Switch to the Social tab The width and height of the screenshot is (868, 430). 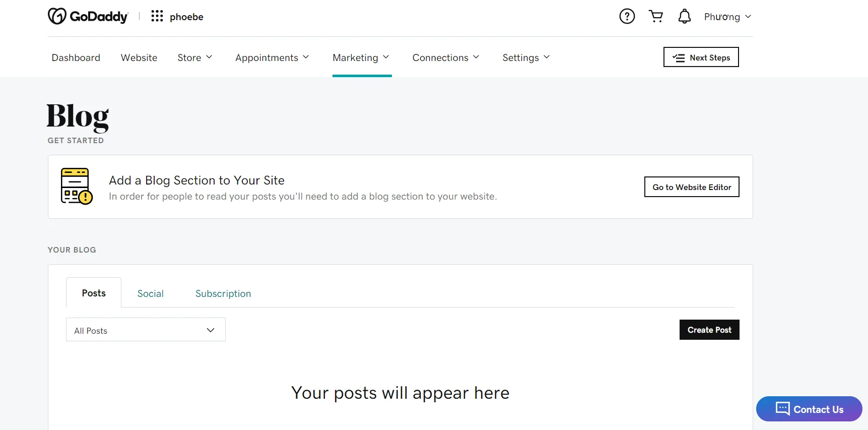pyautogui.click(x=150, y=293)
